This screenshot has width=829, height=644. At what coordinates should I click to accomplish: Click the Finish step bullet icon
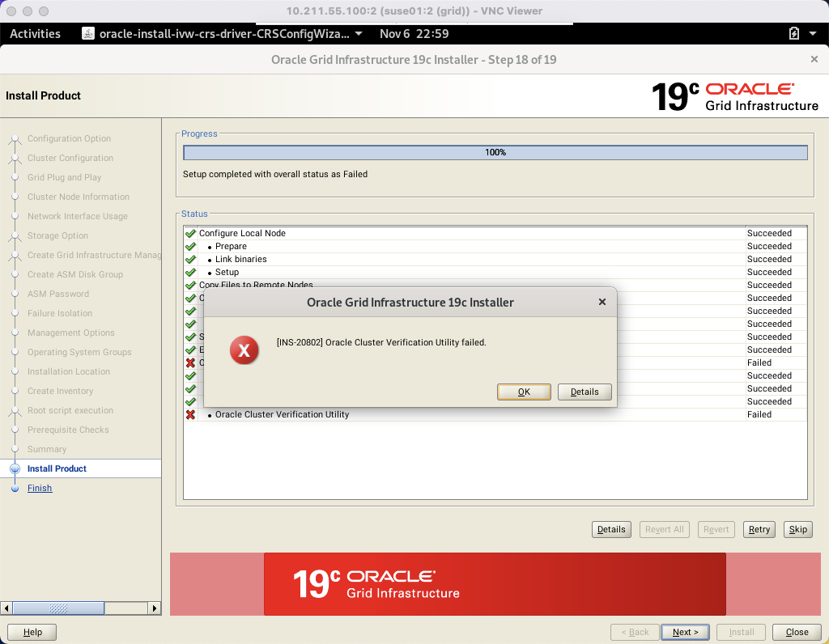[15, 488]
